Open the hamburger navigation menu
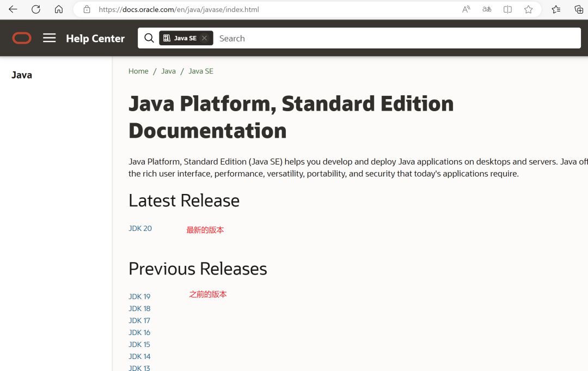The height and width of the screenshot is (371, 588). (x=49, y=38)
